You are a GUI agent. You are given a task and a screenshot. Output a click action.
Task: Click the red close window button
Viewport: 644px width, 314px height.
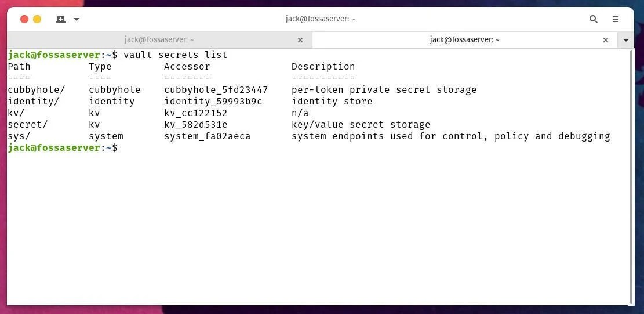(x=24, y=19)
